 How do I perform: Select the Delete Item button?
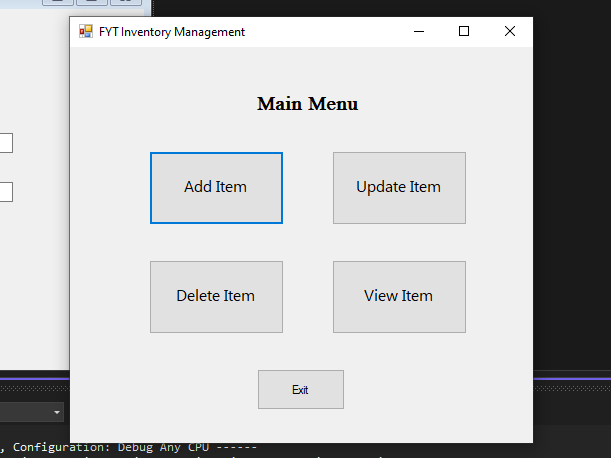[216, 297]
